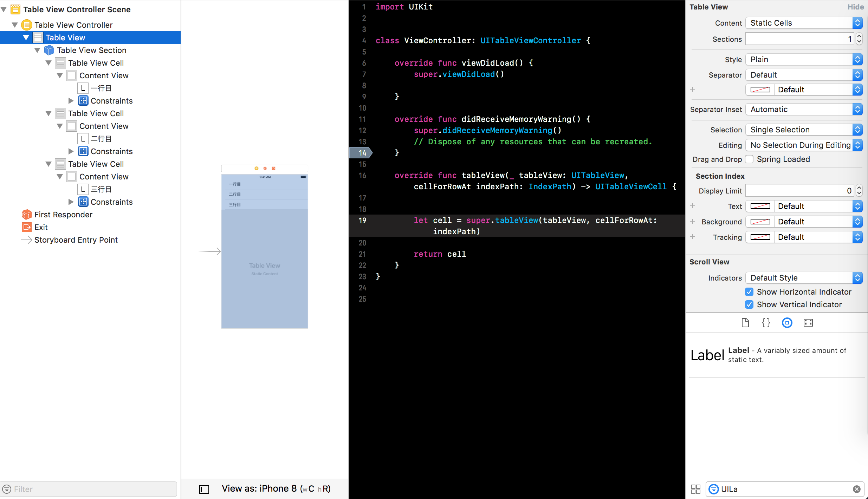Open the Selection dropdown set to Single Selection
The image size is (868, 499).
click(803, 130)
